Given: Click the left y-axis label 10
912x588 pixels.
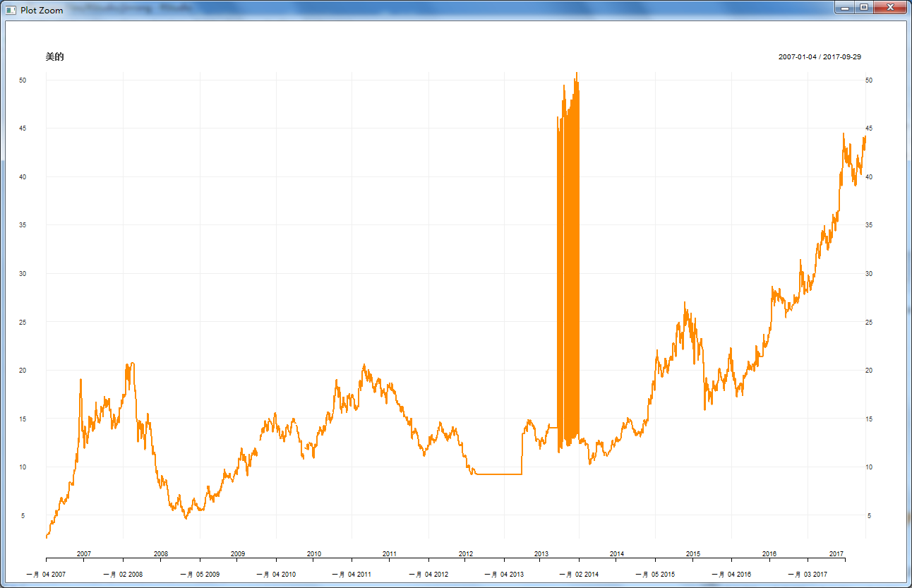Looking at the screenshot, I should click(23, 467).
